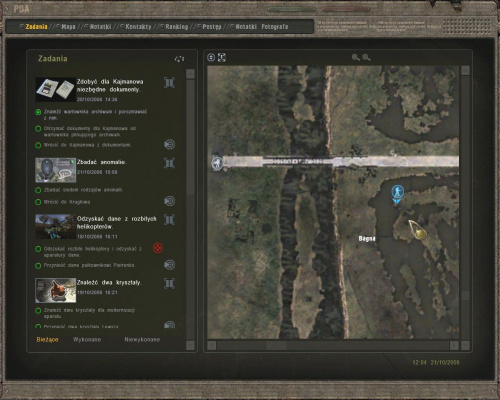Click the task list scroll-down button
Screen dimensions: 500x400
[x=190, y=345]
